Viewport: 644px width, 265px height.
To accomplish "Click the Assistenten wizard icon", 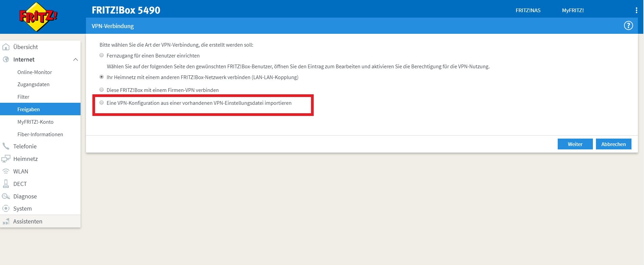I will point(6,221).
